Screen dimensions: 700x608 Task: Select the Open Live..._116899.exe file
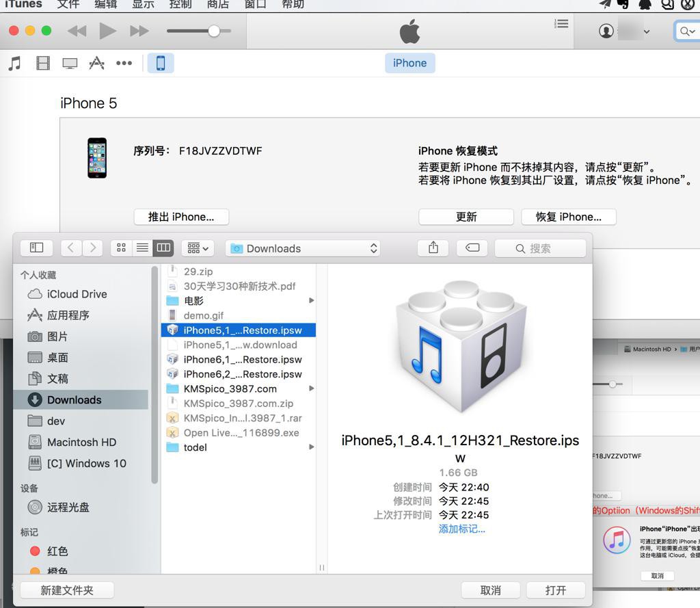[239, 432]
